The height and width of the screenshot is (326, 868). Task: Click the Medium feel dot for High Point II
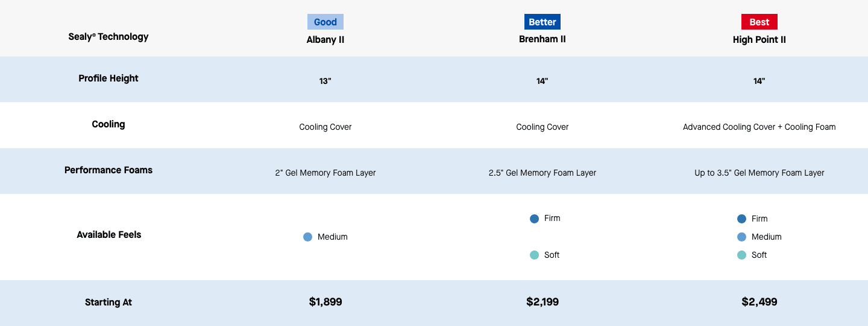coord(741,237)
